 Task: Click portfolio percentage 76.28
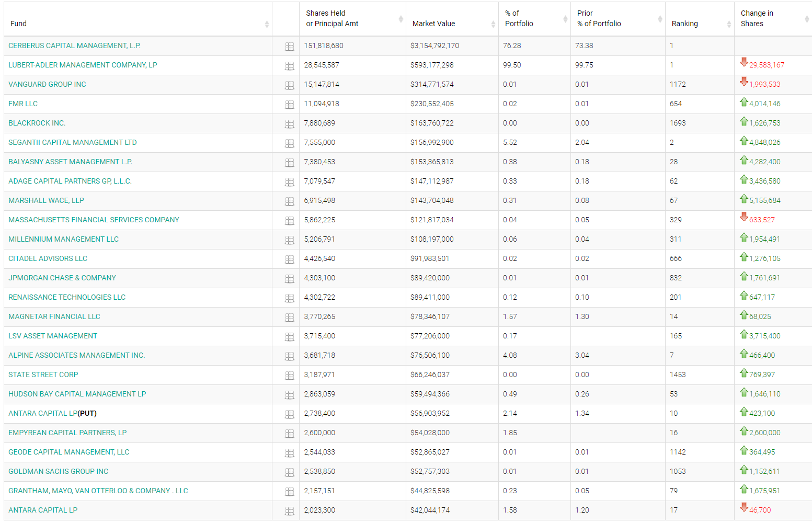[x=512, y=46]
